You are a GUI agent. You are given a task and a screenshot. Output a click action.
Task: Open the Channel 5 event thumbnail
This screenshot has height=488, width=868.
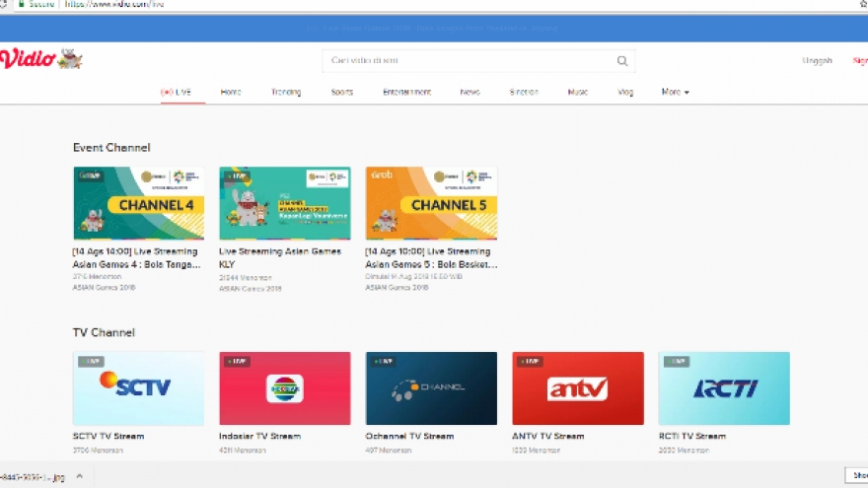point(431,203)
